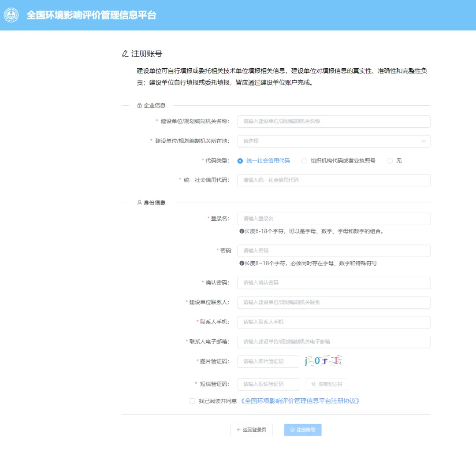
Task: Click the chevron arrow in location selector
Action: click(x=424, y=141)
